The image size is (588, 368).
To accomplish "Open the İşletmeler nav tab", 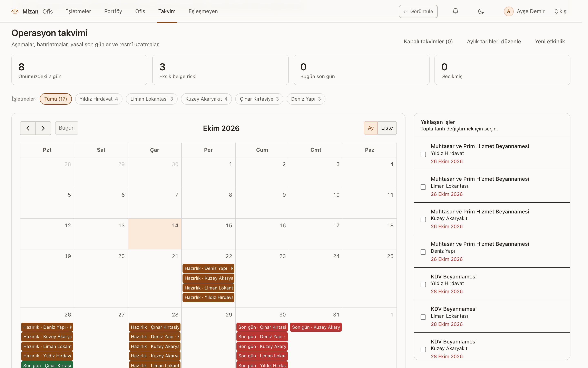I will 78,11.
